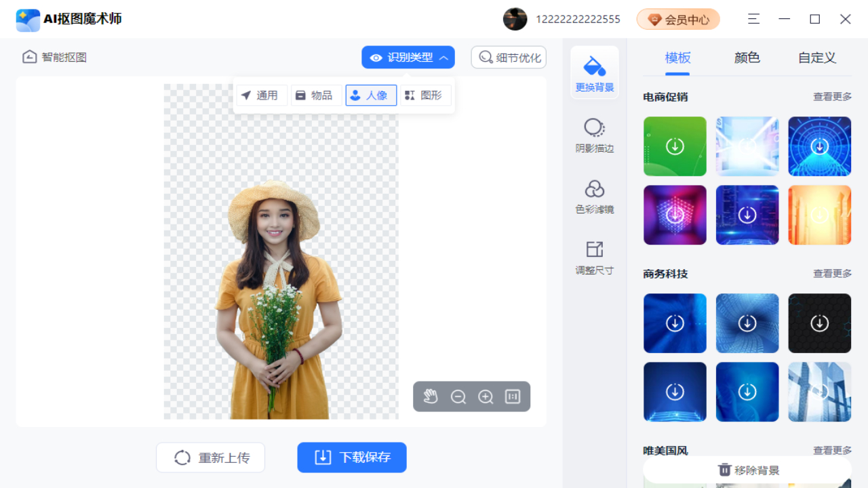The width and height of the screenshot is (868, 488).
Task: Open the 细节优化 tool
Action: click(x=509, y=57)
